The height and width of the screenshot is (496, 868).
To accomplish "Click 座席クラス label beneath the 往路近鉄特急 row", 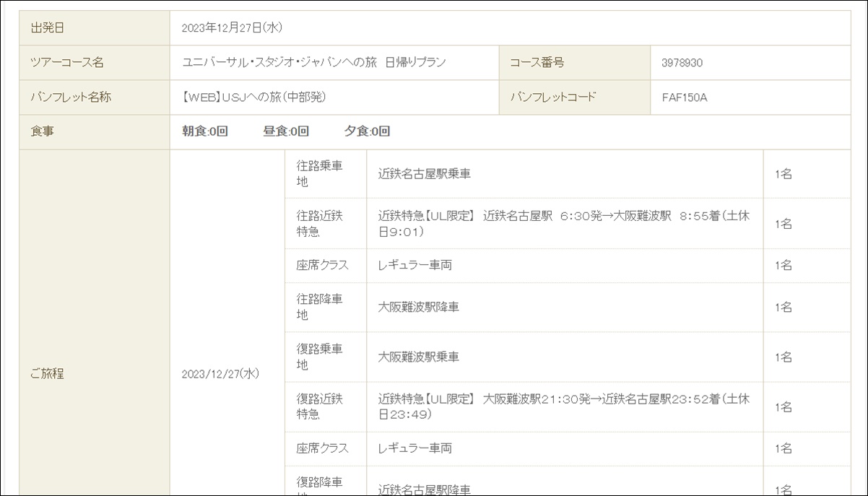I will pyautogui.click(x=322, y=266).
